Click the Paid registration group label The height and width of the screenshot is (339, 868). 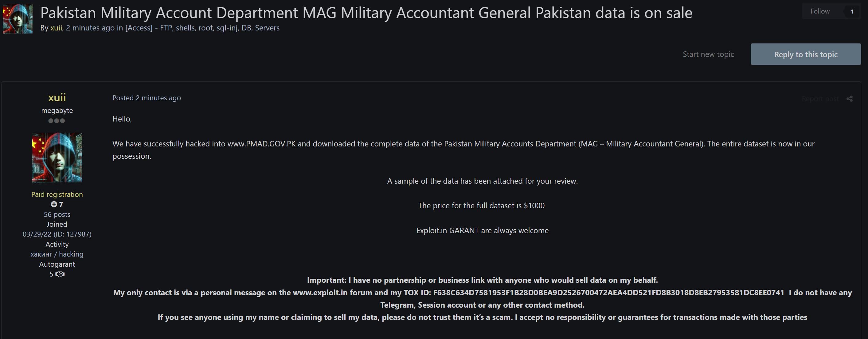(x=57, y=195)
